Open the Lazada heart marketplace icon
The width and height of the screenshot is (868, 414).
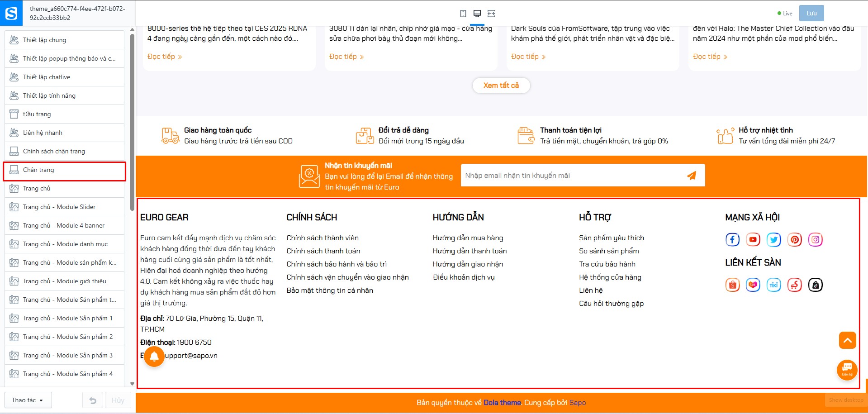[753, 285]
